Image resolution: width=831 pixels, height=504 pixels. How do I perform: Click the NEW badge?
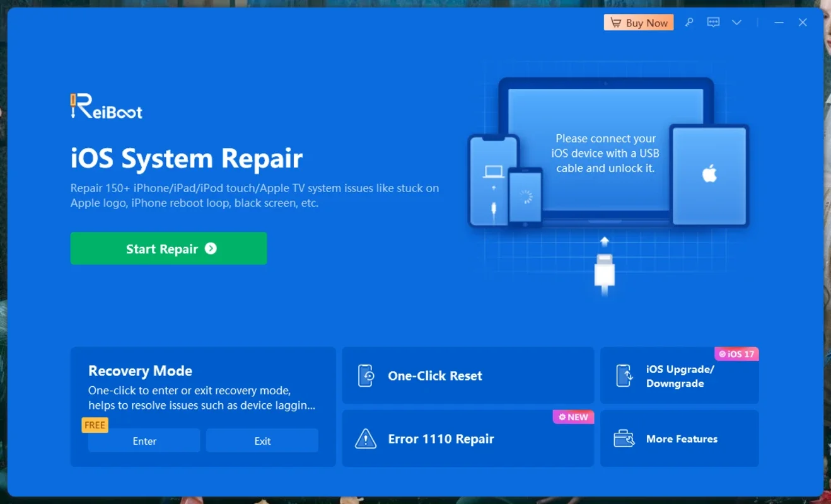(574, 417)
